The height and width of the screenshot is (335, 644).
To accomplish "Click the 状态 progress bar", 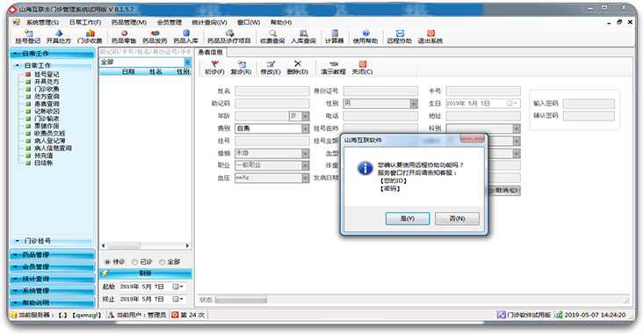I will [241, 300].
